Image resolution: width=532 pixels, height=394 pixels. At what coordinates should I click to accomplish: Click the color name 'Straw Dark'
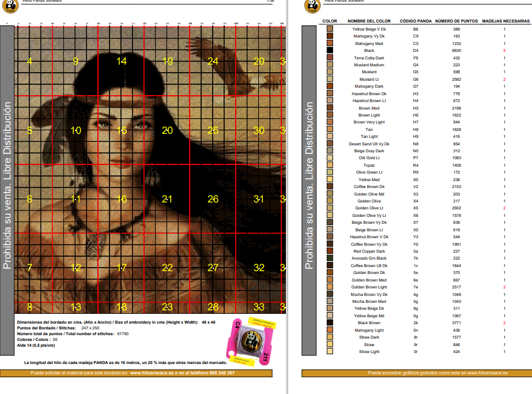click(x=369, y=337)
